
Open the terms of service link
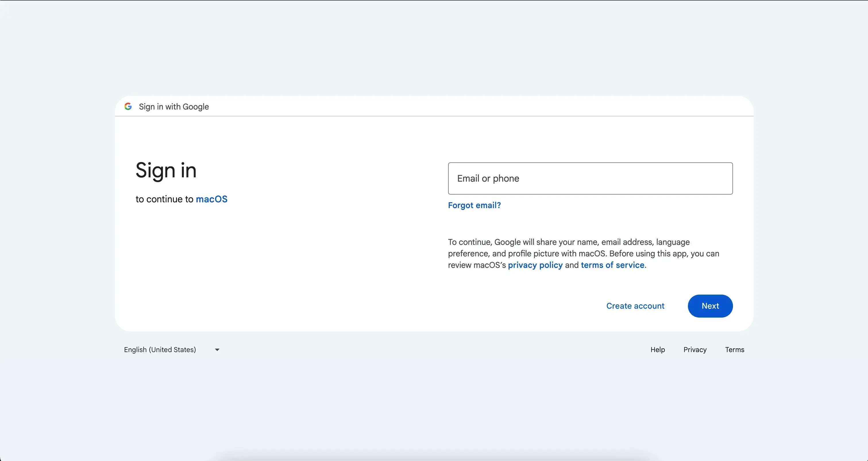click(612, 265)
